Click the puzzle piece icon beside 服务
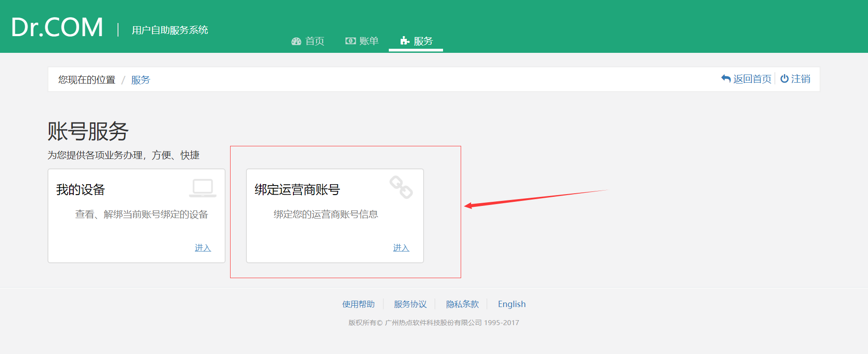Image resolution: width=868 pixels, height=354 pixels. click(x=405, y=41)
